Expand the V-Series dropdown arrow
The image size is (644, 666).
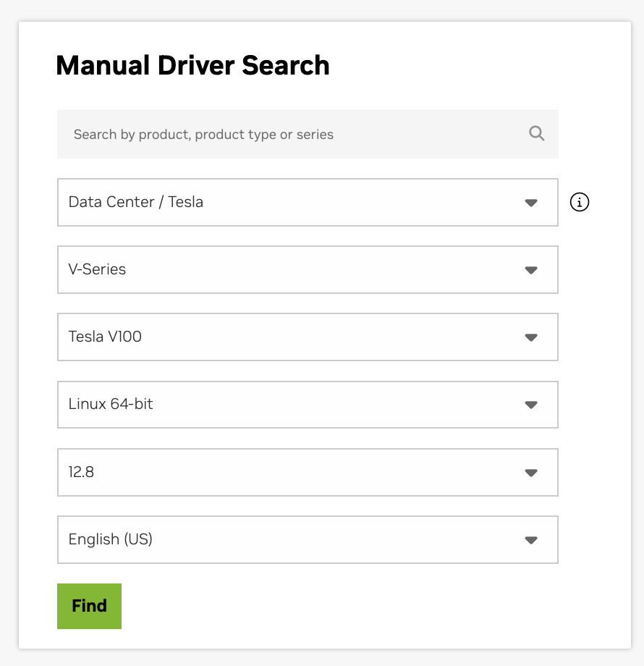(x=531, y=270)
